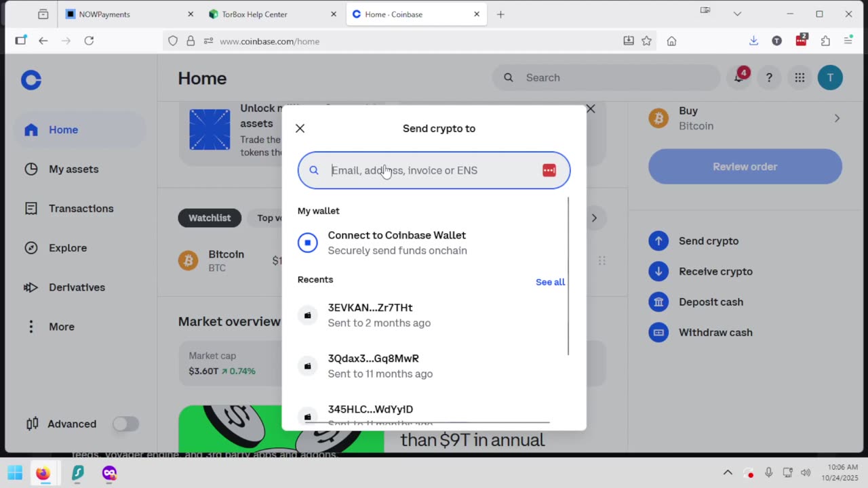This screenshot has width=868, height=488.
Task: Open Firefox hamburger menu
Action: click(x=848, y=41)
